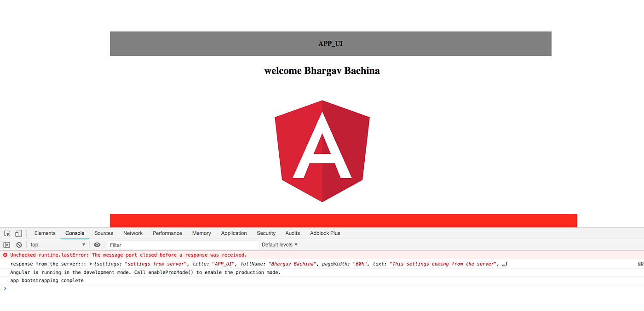Image resolution: width=644 pixels, height=311 pixels.
Task: Toggle the device emulation toolbar
Action: 18,233
